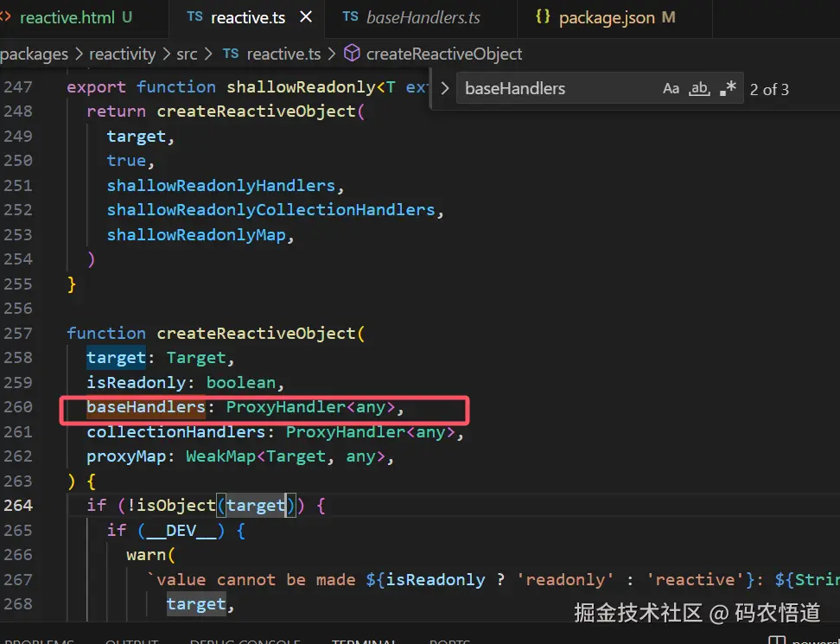The height and width of the screenshot is (644, 840).
Task: Click the cube symbol icon in breadcrumb
Action: click(352, 54)
